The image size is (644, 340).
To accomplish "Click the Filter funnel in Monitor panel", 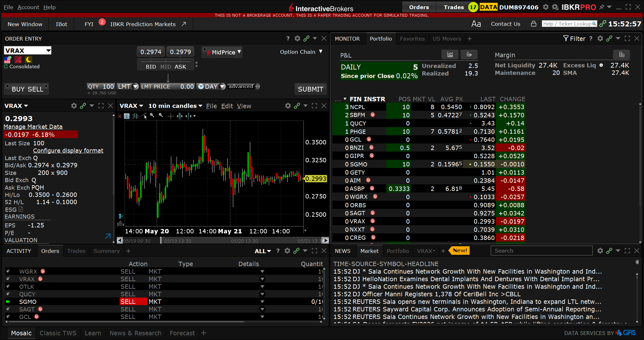I will tap(566, 38).
